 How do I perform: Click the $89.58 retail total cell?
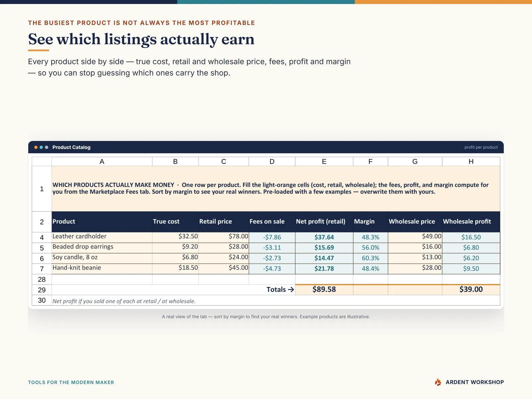click(324, 290)
